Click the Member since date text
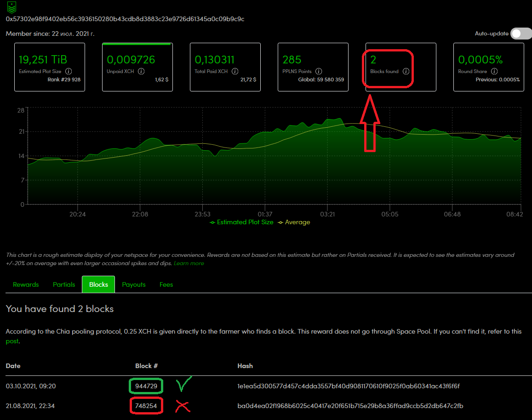Viewport: 532px width, 420px height. click(50, 34)
